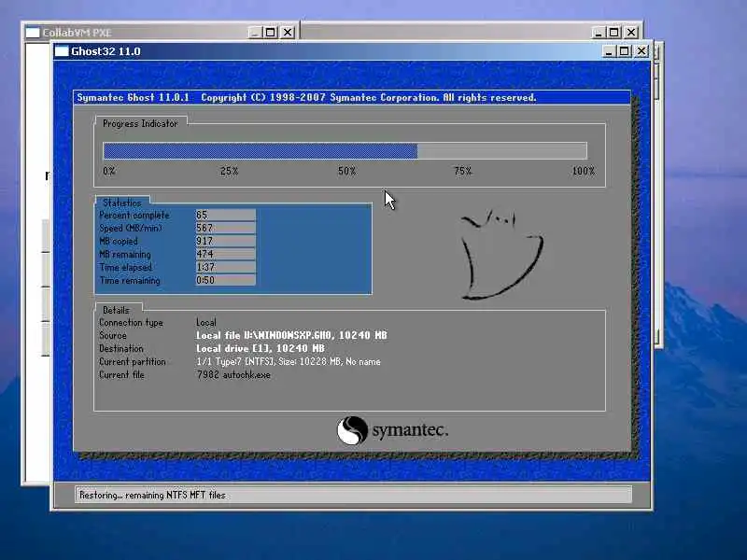Click the MB remaining value 474
This screenshot has width=747, height=560.
(225, 254)
